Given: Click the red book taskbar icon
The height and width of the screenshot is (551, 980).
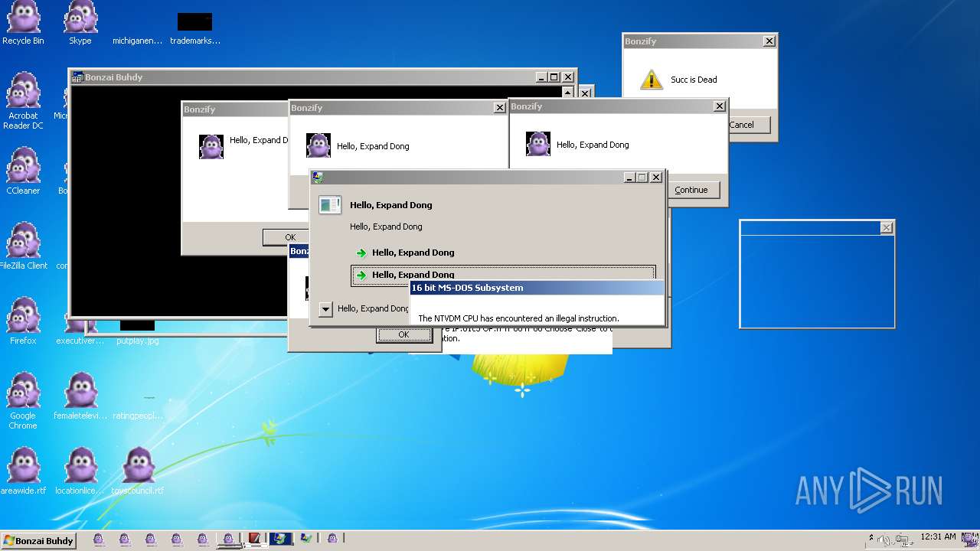Looking at the screenshot, I should pos(254,539).
